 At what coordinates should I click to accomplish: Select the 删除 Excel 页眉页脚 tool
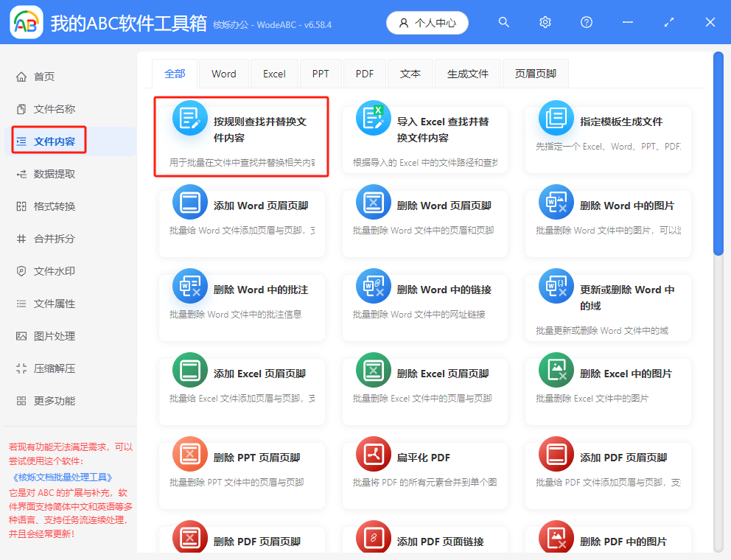point(425,391)
